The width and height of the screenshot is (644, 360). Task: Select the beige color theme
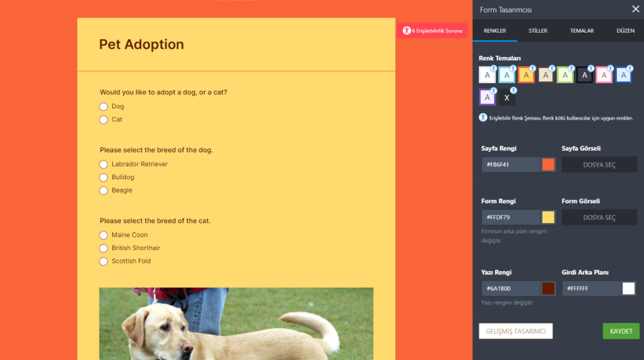tap(545, 75)
